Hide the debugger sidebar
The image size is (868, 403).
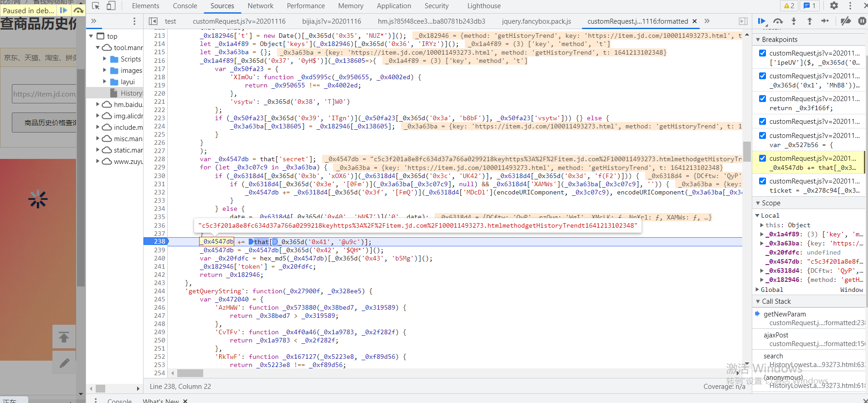tap(743, 21)
